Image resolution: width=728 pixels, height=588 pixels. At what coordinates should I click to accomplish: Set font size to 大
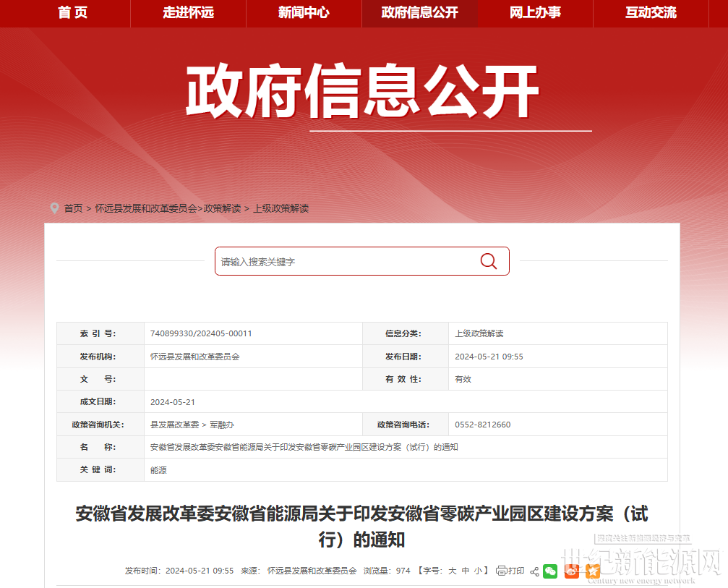tap(452, 571)
